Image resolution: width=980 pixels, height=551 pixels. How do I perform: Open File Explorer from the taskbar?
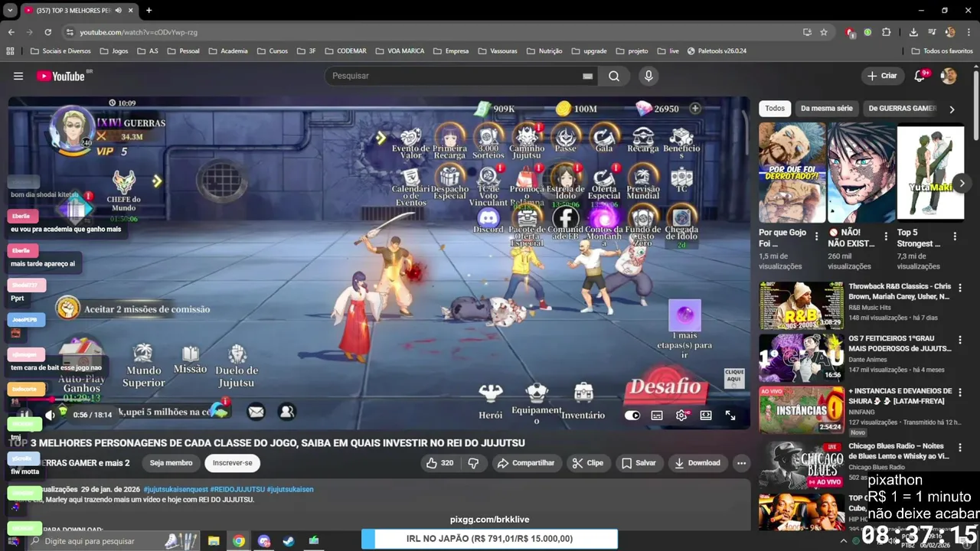click(214, 541)
